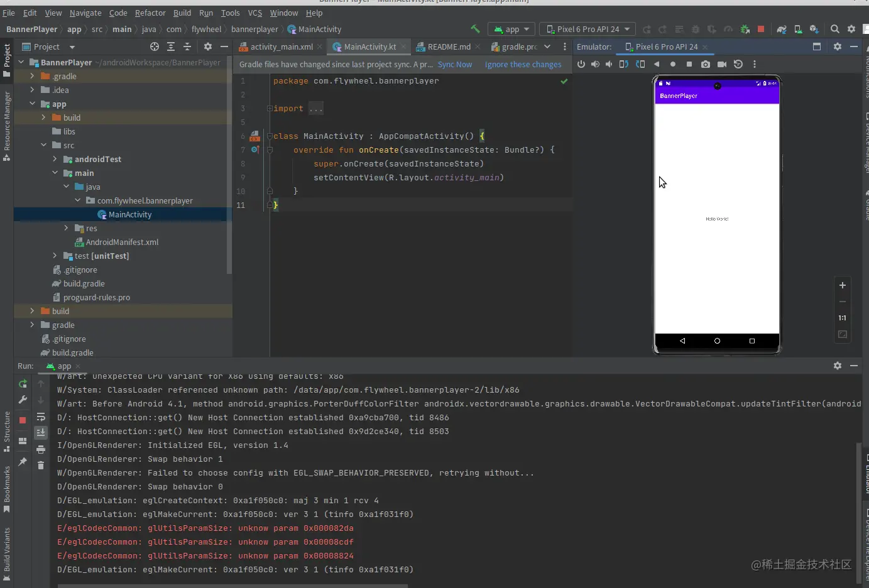Viewport: 869px width, 588px height.
Task: Open the Project tool window tab on left edge
Action: point(7,60)
